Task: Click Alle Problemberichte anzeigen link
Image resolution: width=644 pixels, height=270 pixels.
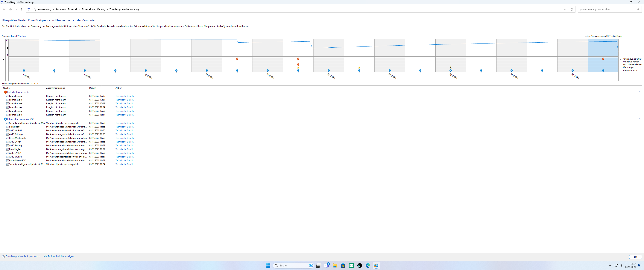Action: (58, 256)
